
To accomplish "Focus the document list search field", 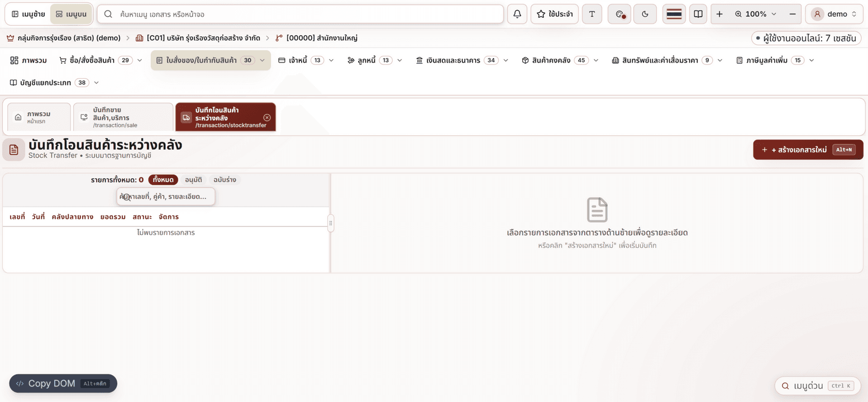I will [x=166, y=197].
